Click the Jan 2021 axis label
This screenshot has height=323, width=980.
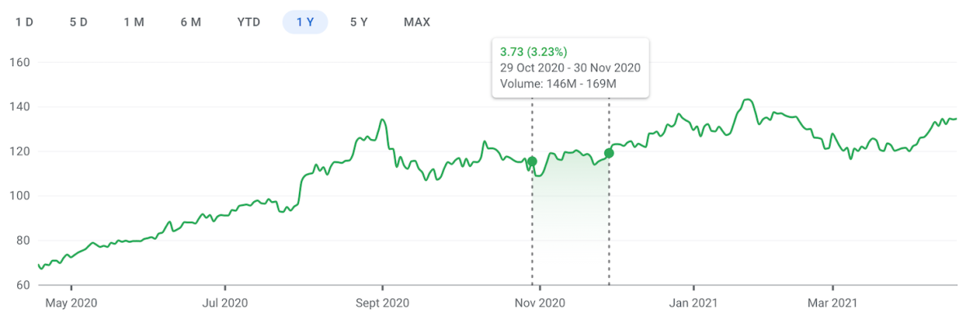693,303
